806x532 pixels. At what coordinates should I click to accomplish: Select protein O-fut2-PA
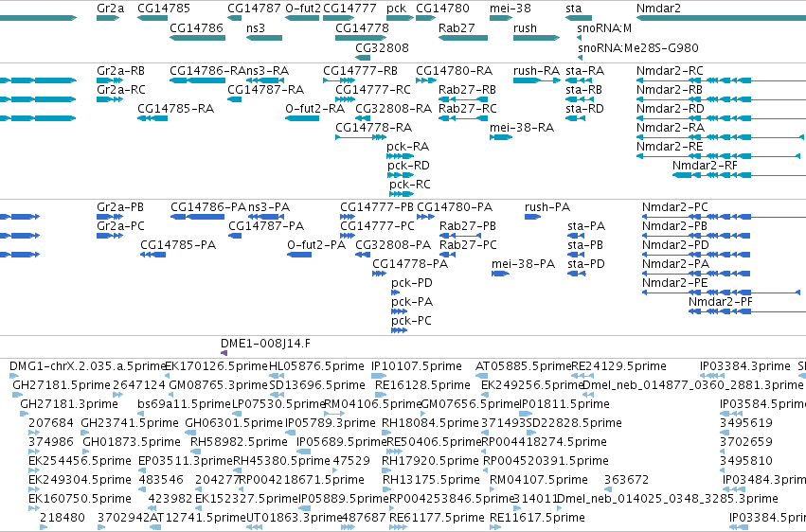pyautogui.click(x=299, y=255)
